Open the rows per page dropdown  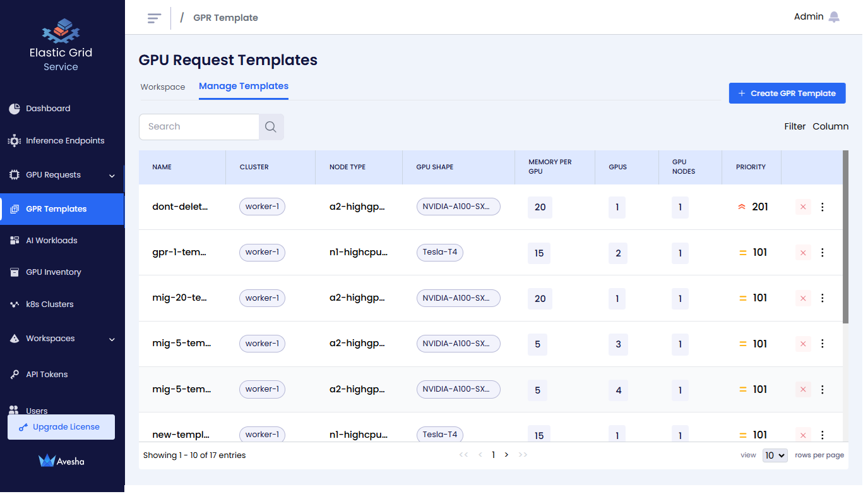(x=775, y=455)
